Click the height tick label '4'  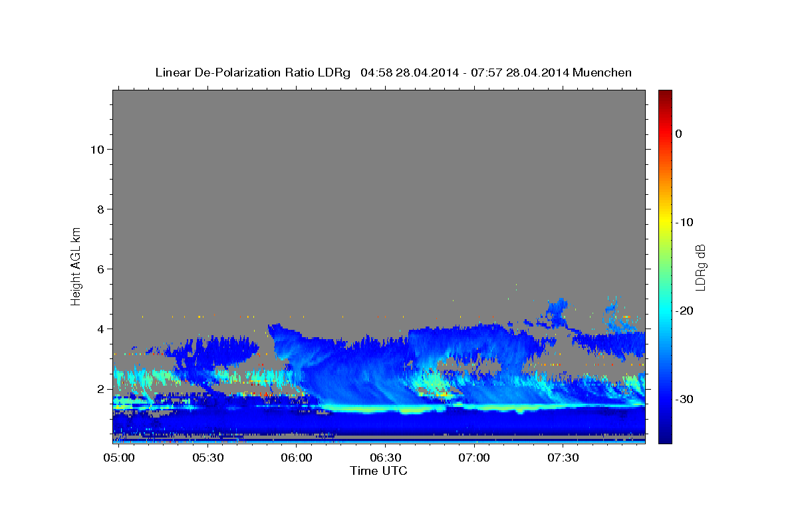tap(101, 329)
